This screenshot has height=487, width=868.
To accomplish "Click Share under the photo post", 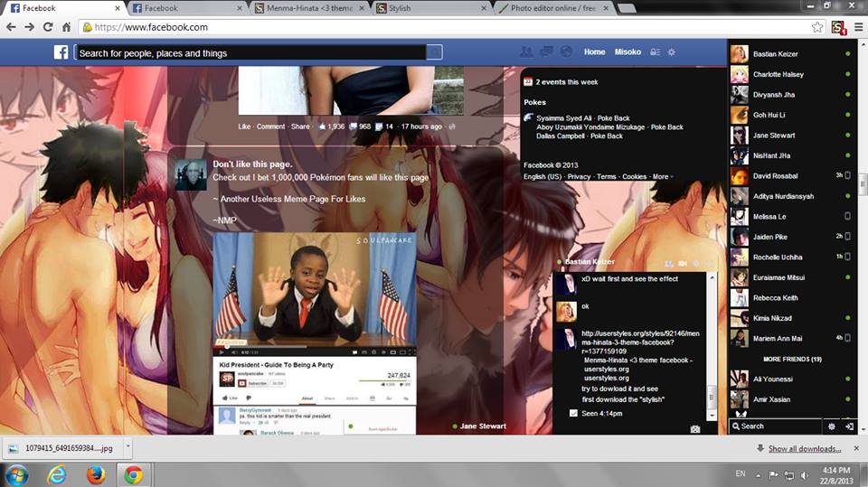I will click(x=300, y=126).
